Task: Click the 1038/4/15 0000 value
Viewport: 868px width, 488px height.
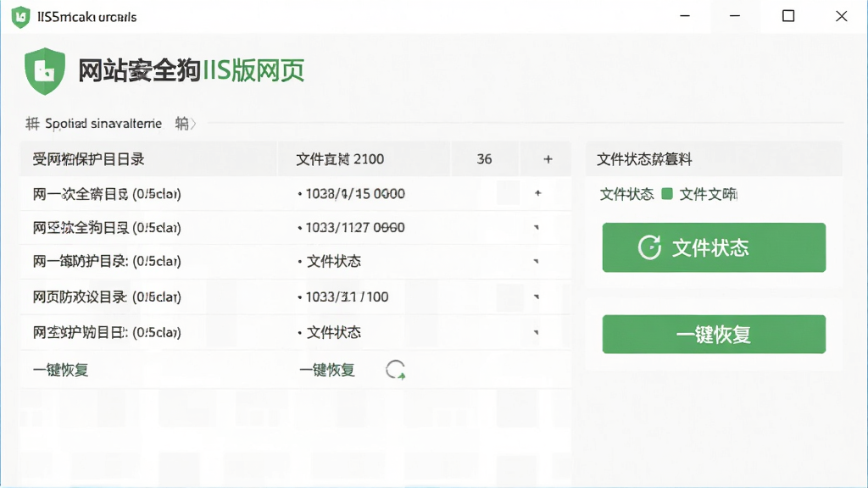Action: (355, 194)
